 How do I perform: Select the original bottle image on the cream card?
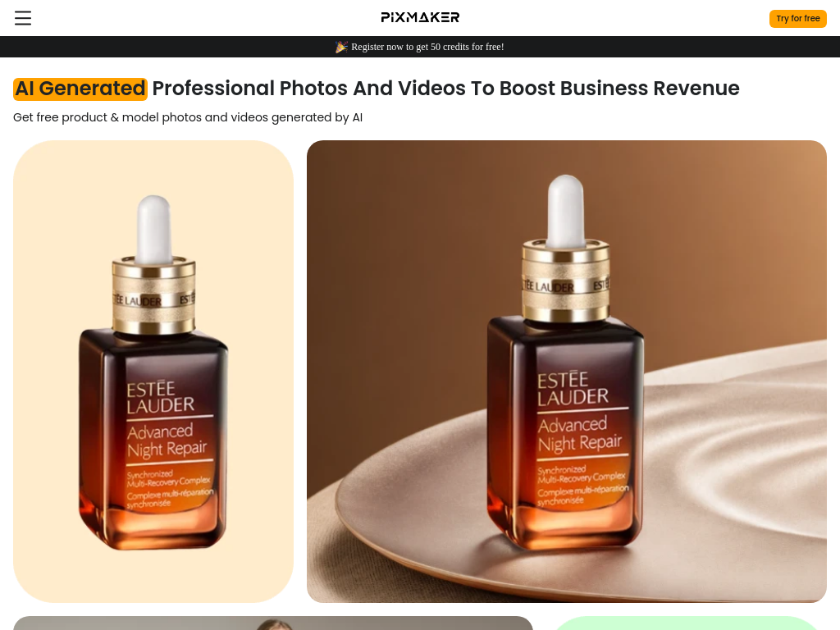click(153, 372)
